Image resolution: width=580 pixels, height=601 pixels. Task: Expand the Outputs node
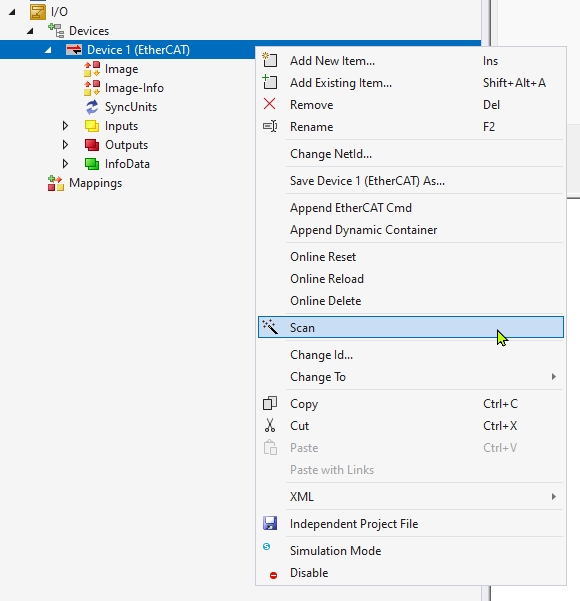coord(65,145)
